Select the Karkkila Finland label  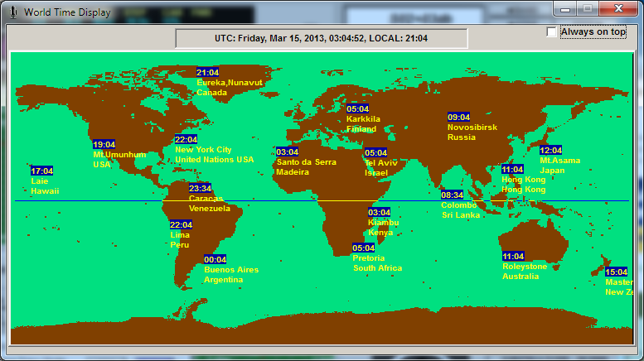click(x=363, y=124)
